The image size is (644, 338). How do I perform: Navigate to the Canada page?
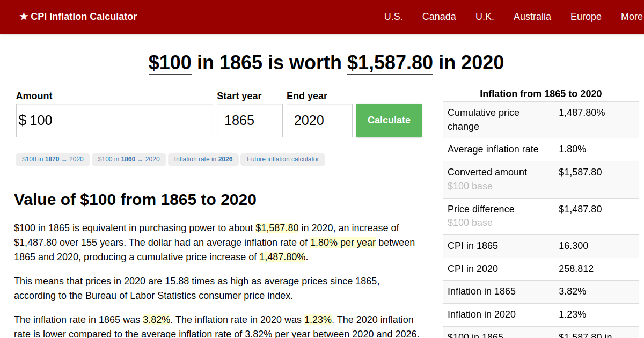click(439, 17)
